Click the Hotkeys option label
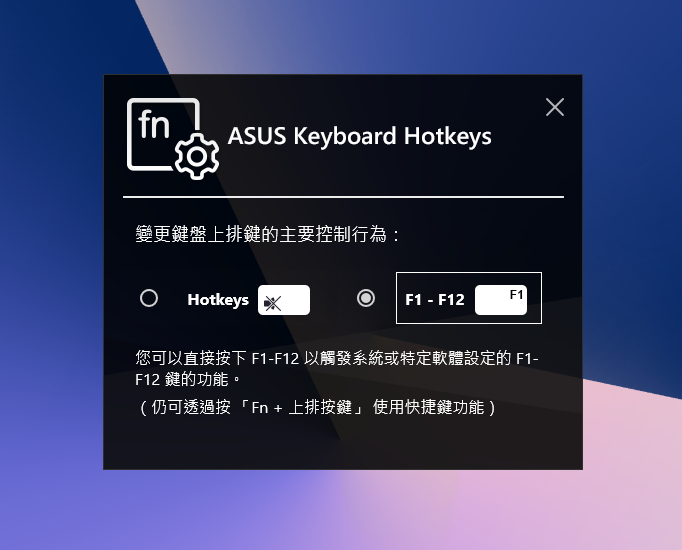The image size is (682, 550). click(218, 300)
